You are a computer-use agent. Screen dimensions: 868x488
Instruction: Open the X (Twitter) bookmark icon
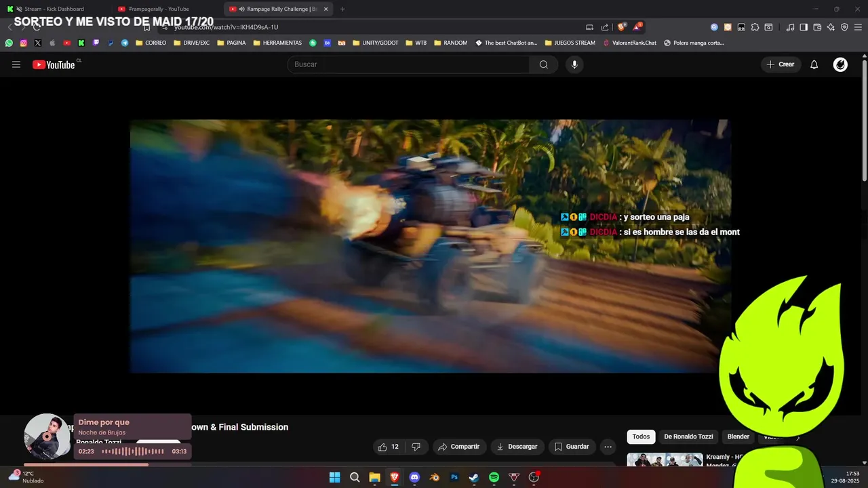coord(38,43)
